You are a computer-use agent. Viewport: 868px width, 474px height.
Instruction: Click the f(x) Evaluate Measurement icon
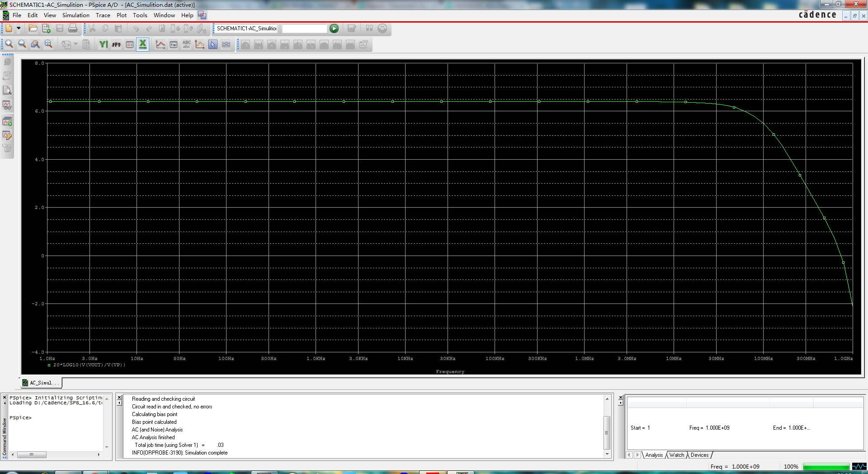pos(174,44)
